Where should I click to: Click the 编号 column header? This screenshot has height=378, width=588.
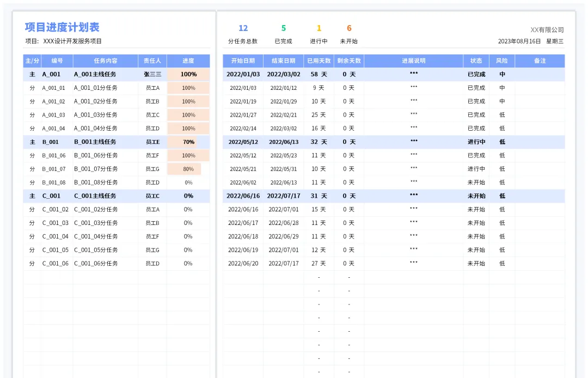[57, 61]
